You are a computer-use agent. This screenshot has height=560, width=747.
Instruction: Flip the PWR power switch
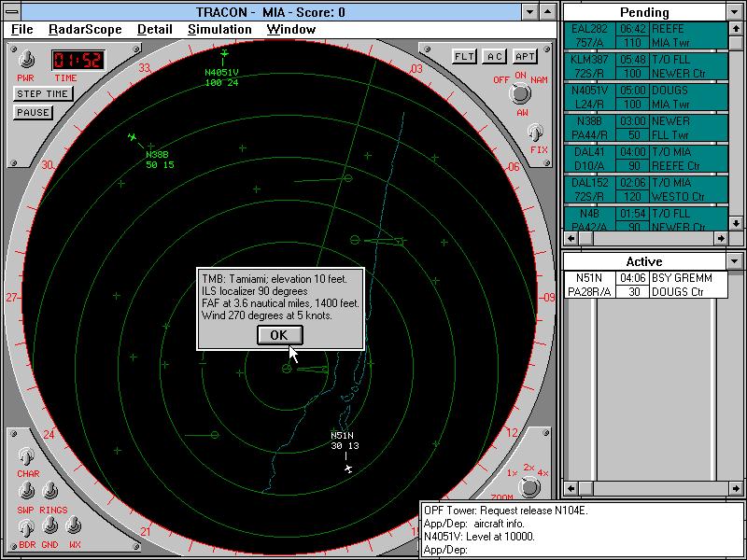27,61
